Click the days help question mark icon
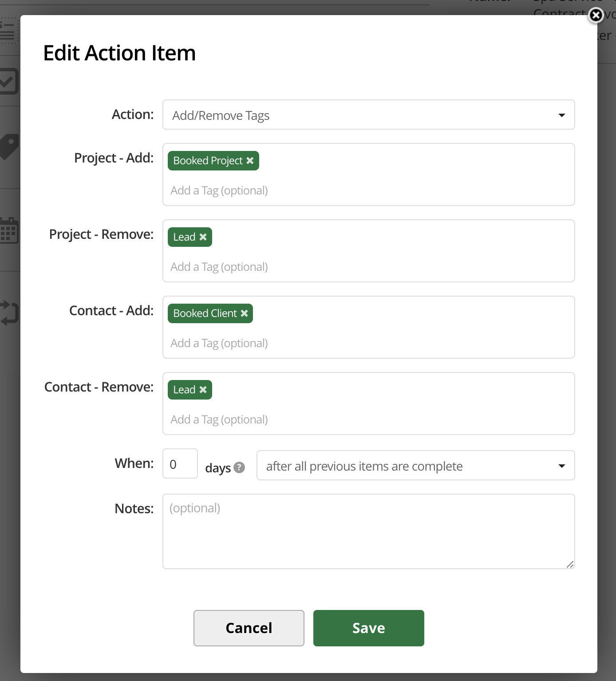The width and height of the screenshot is (616, 681). tap(239, 467)
